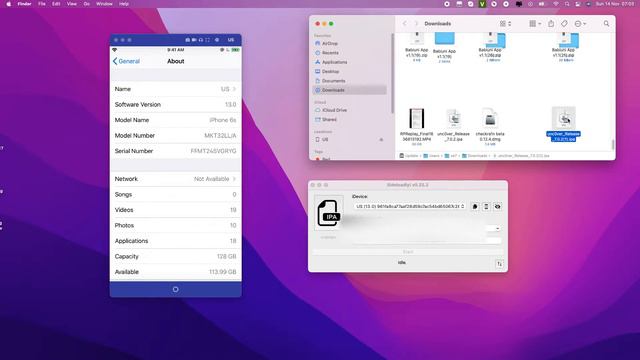Click the IPA file drop icon in Sideloadly
The height and width of the screenshot is (360, 640).
click(328, 213)
